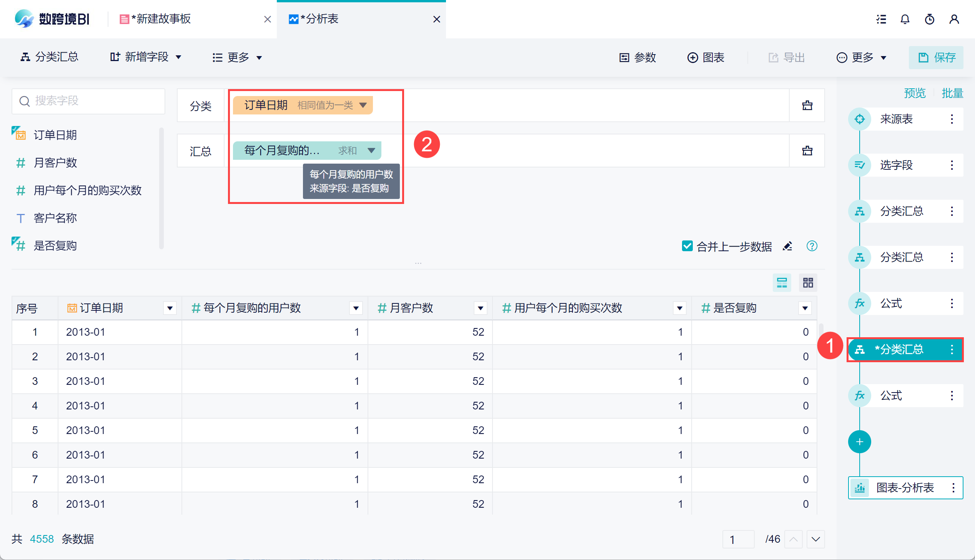This screenshot has width=975, height=560.
Task: Click the round plus add-step button
Action: click(859, 442)
